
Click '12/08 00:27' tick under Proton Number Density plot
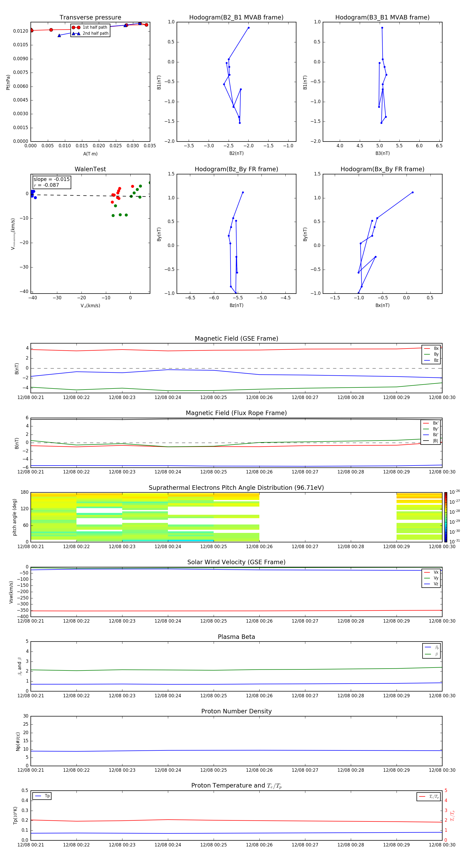click(305, 770)
